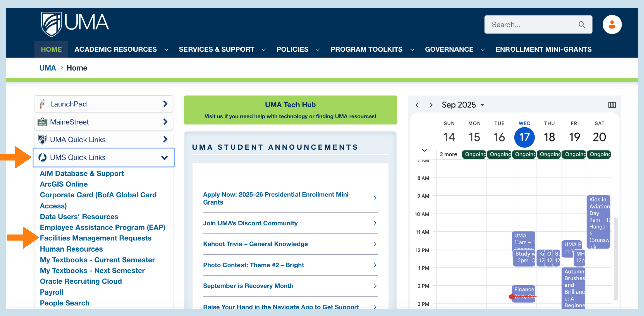Click the UMS Quick Links globe icon

[43, 157]
